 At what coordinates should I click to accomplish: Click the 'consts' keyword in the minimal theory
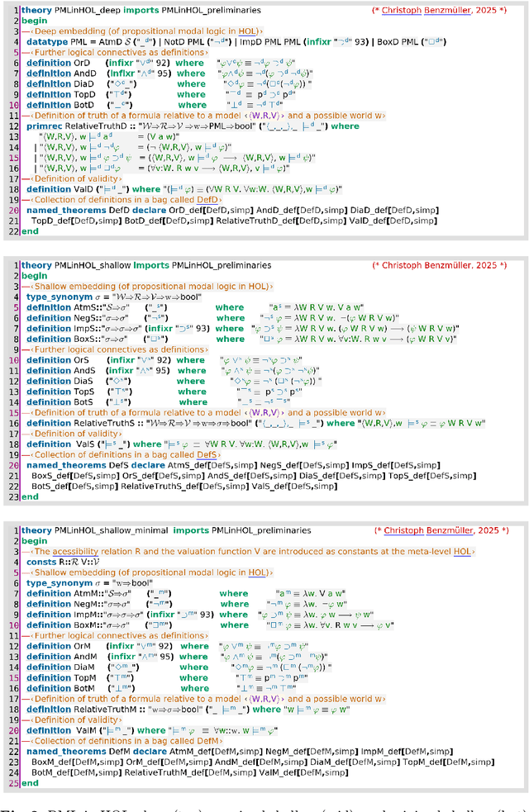(41, 562)
